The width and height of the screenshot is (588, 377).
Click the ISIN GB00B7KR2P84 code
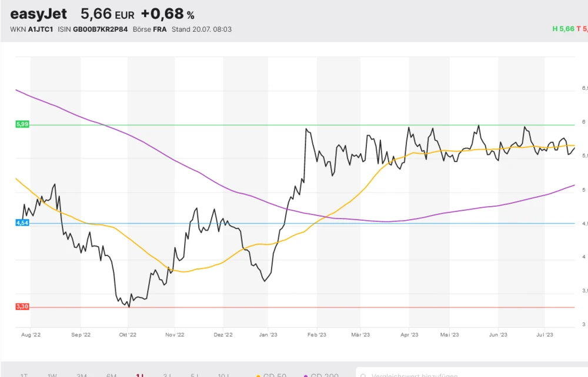92,29
